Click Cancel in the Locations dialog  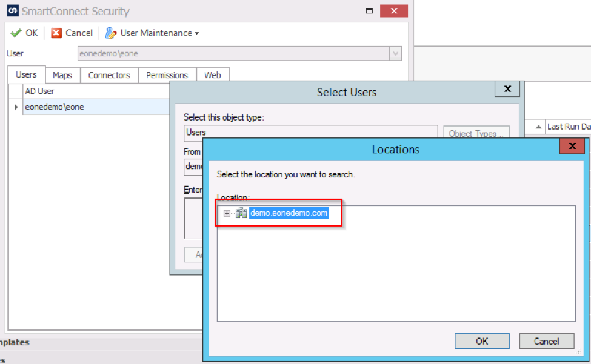(547, 341)
